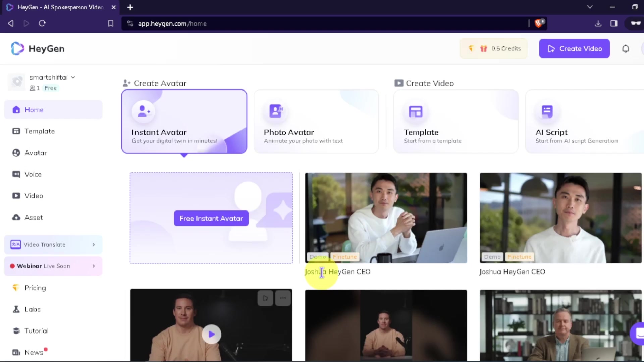Open Brave Shields lion icon
644x362 pixels.
539,23
